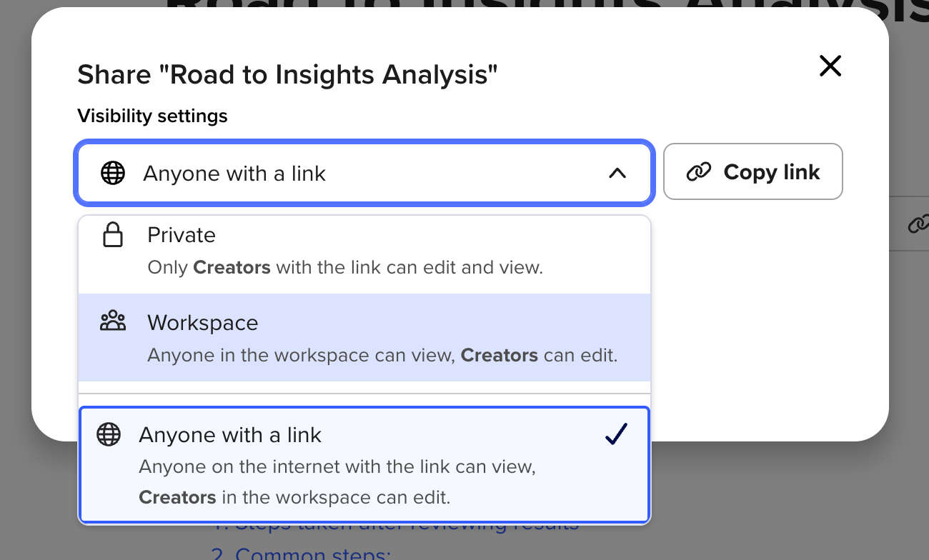Click the globe icon in the visibility field
Screen dimensions: 929x560
click(x=113, y=173)
